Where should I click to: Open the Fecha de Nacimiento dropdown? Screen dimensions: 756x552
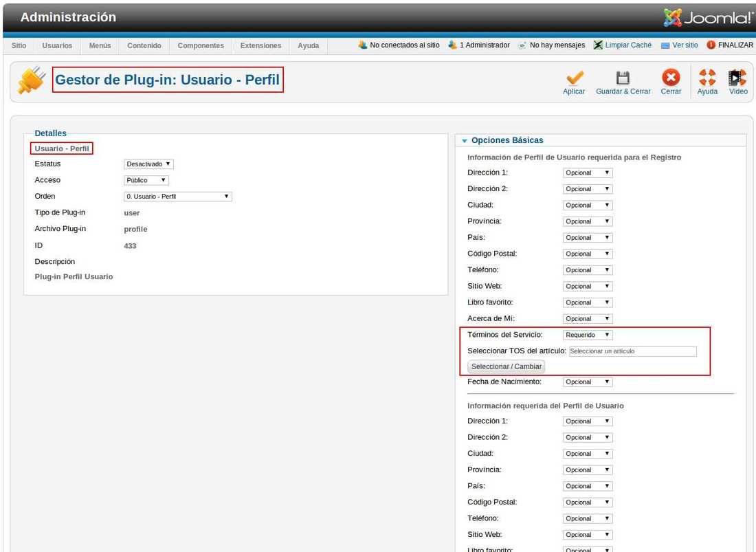(x=588, y=382)
